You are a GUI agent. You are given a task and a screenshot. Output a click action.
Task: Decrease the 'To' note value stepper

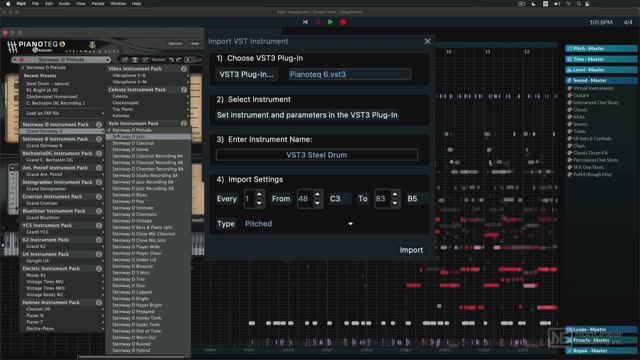pos(395,203)
